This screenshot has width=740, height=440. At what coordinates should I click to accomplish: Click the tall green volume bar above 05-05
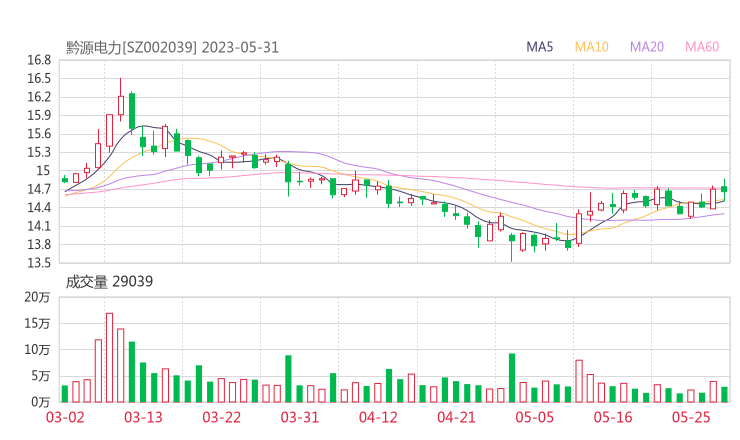click(x=512, y=378)
